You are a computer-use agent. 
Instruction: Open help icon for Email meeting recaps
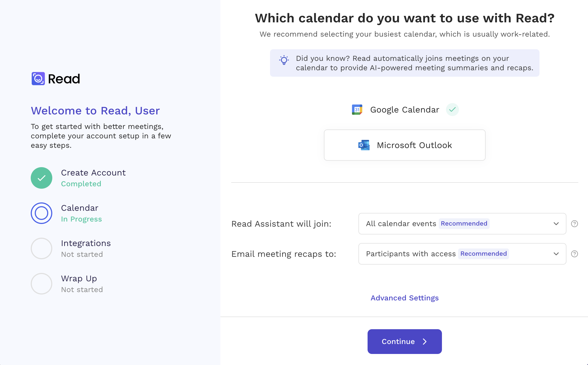[x=574, y=254]
